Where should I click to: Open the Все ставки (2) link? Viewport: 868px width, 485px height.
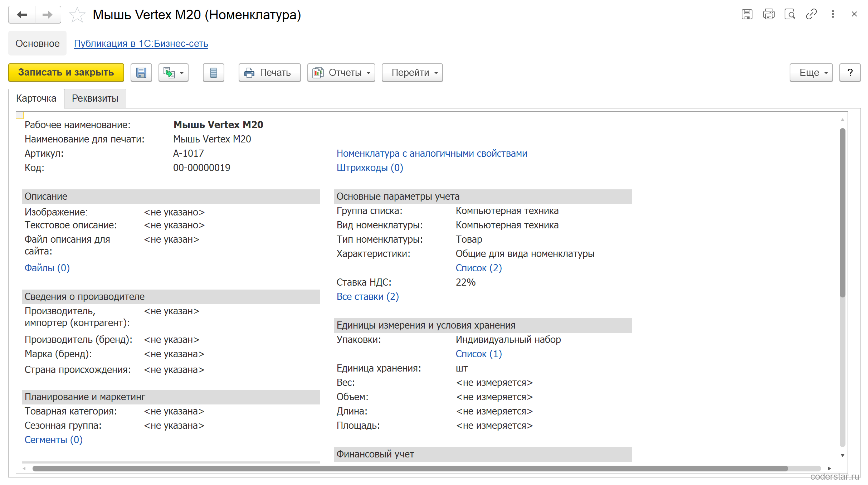(368, 297)
